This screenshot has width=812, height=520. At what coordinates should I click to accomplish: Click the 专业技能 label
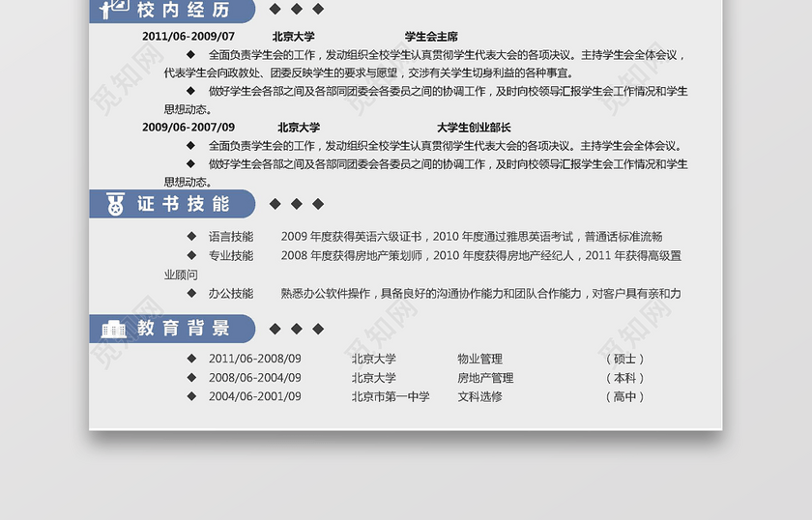231,255
